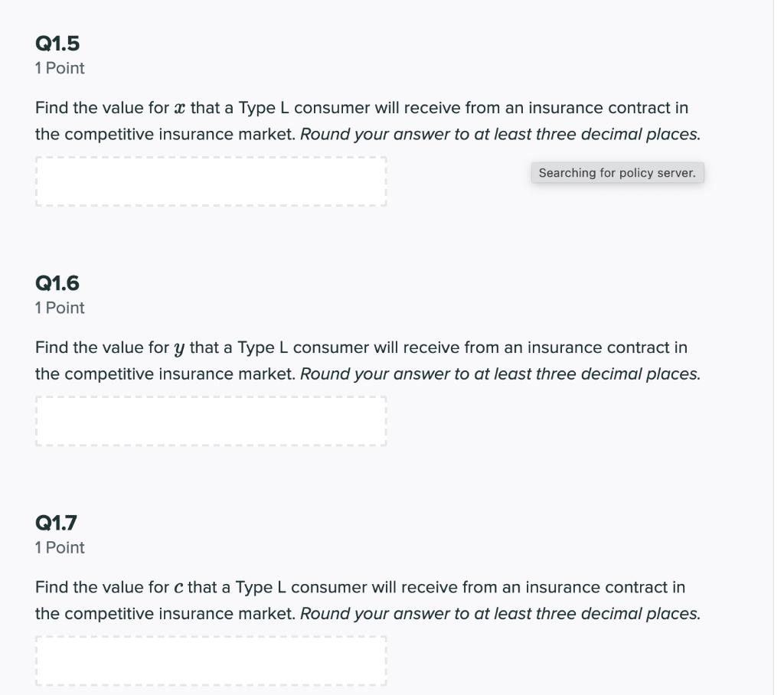784x695 pixels.
Task: Click the competitive insurance market sentence
Action: click(164, 134)
